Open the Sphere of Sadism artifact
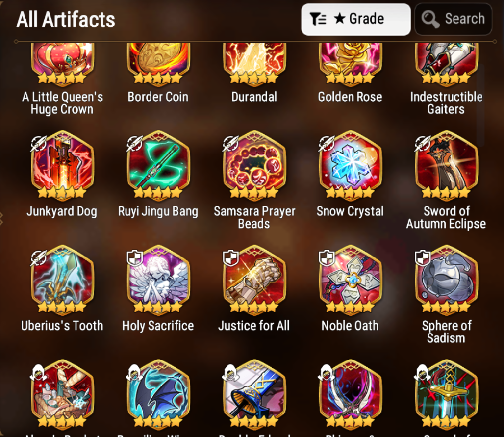504x437 pixels. tap(447, 279)
